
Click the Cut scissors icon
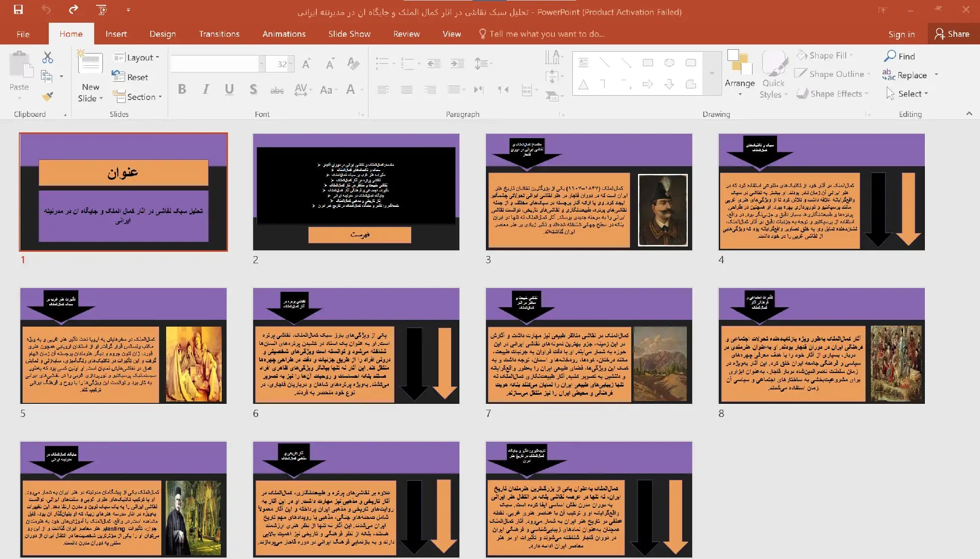pos(47,57)
